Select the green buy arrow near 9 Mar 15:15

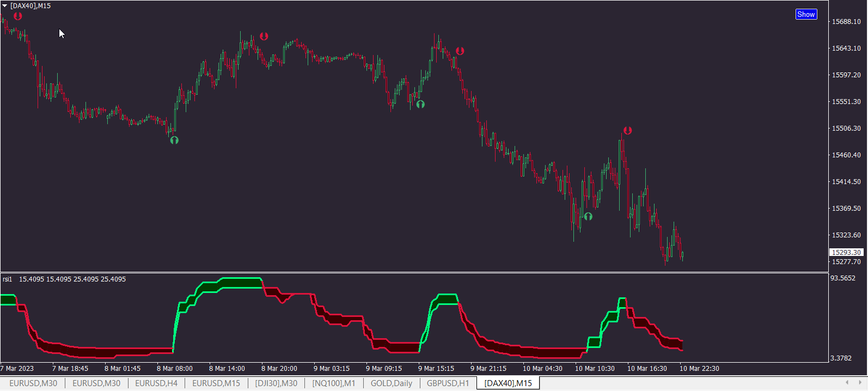click(420, 104)
